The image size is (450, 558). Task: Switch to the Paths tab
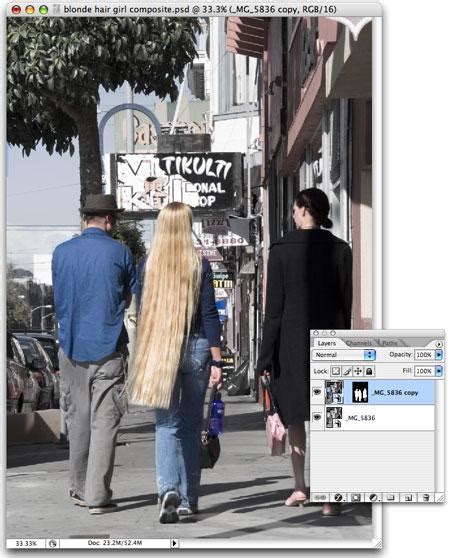click(390, 343)
